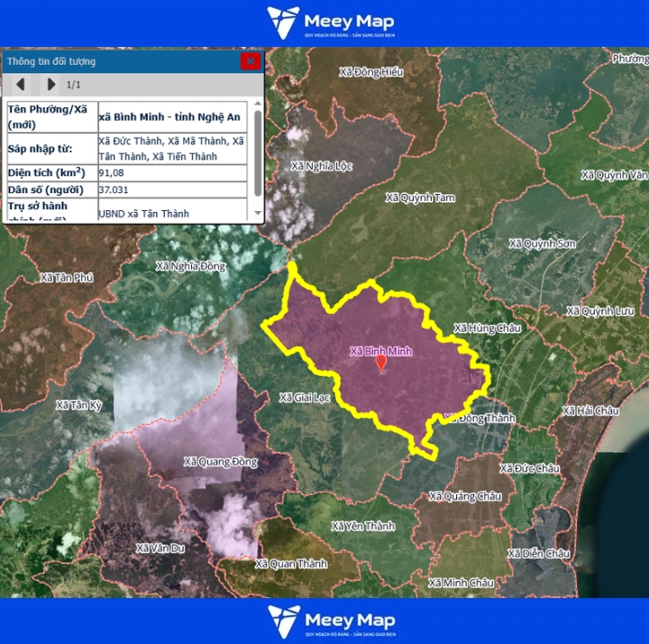Viewport: 649px width, 644px height.
Task: Select Xã Hùng Châu on map
Action: [x=487, y=328]
